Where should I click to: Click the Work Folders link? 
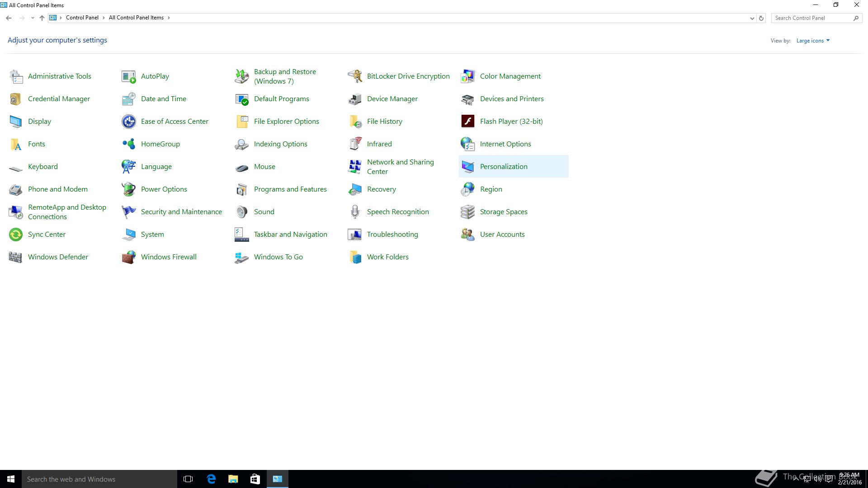point(387,257)
